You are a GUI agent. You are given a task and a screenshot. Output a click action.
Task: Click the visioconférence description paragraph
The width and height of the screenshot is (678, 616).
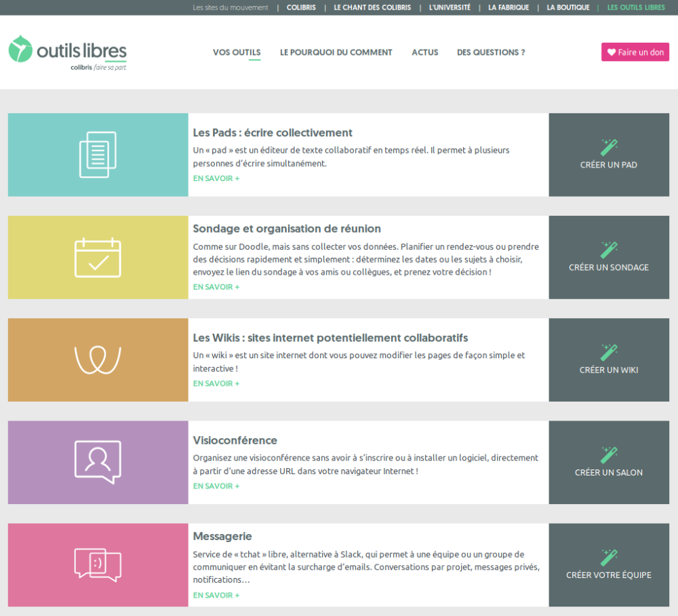[365, 464]
